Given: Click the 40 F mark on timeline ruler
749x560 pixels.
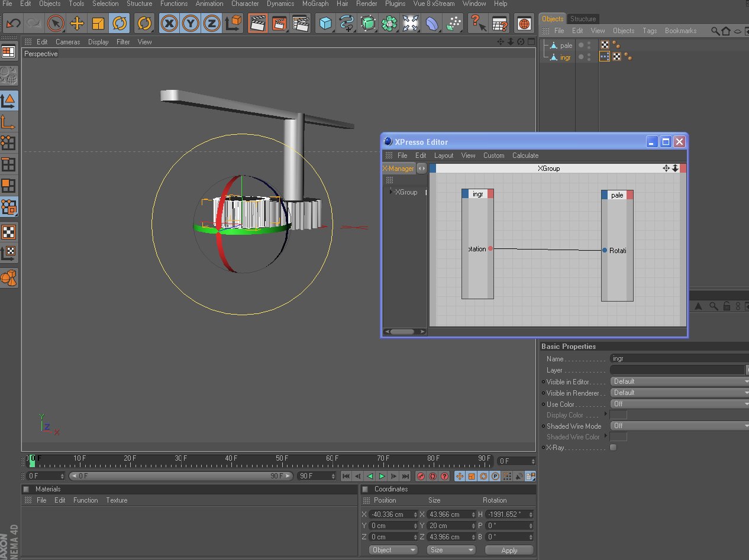Looking at the screenshot, I should pos(231,458).
